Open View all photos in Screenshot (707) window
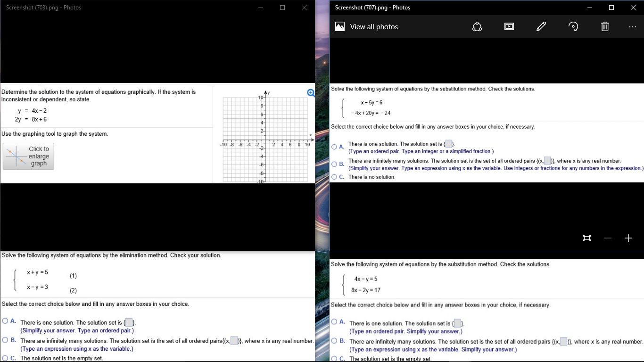The image size is (644, 362). pos(366,27)
